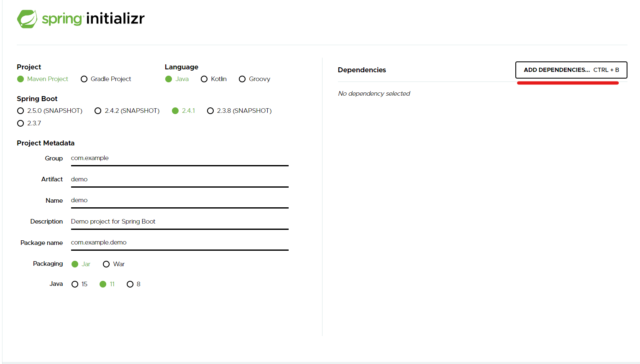Pick Groovy as the language
This screenshot has width=640, height=364.
[254, 79]
